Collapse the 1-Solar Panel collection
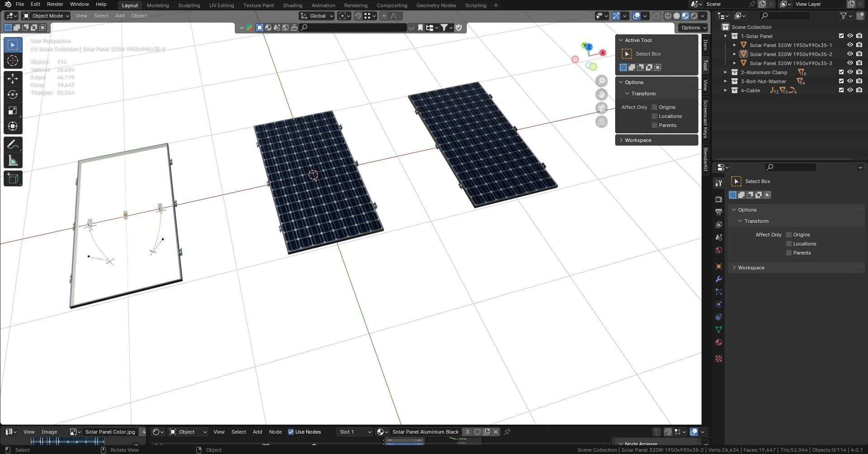The width and height of the screenshot is (868, 454). point(726,36)
